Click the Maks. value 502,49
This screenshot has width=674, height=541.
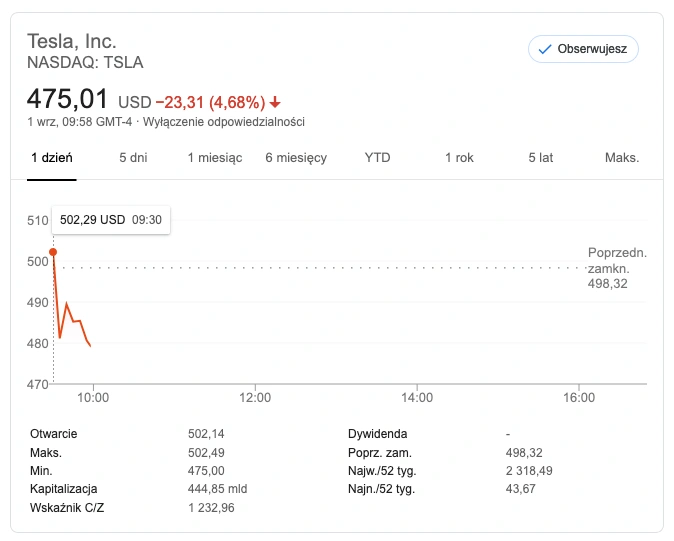(206, 453)
